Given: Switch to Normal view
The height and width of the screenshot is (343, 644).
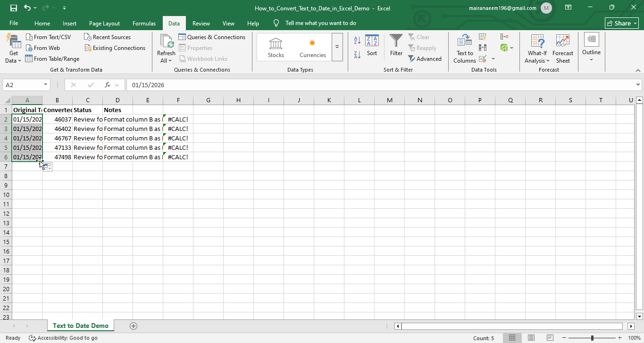Looking at the screenshot, I should (512, 338).
